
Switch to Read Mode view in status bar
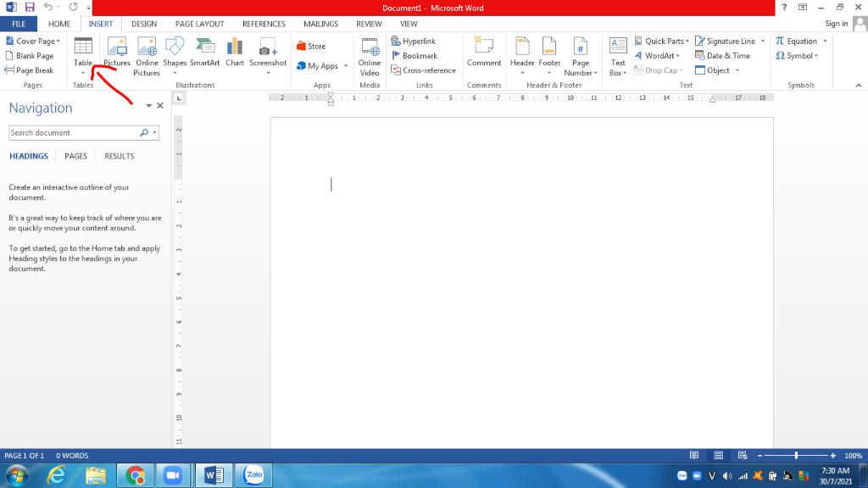695,456
